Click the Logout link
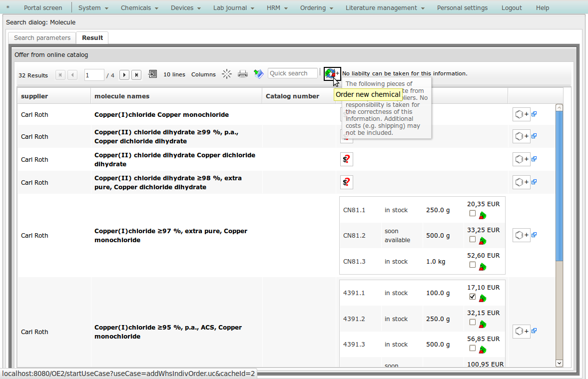The width and height of the screenshot is (588, 379). (512, 8)
